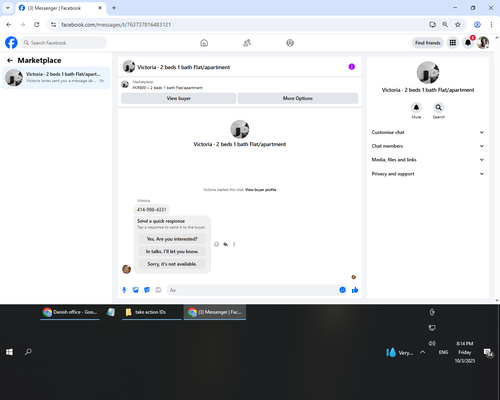Open Chrome tab search dropdown arrow
Image resolution: width=500 pixels, height=400 pixels.
[x=8, y=8]
